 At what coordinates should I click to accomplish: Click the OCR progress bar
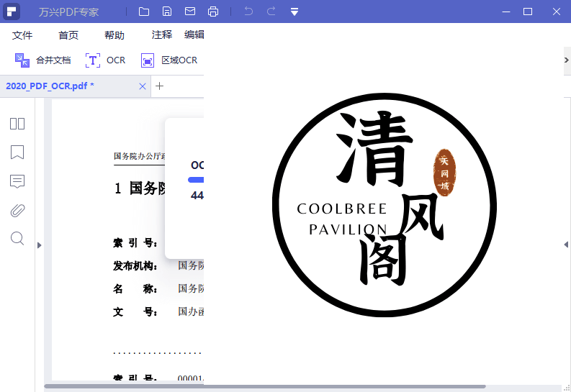(x=196, y=180)
